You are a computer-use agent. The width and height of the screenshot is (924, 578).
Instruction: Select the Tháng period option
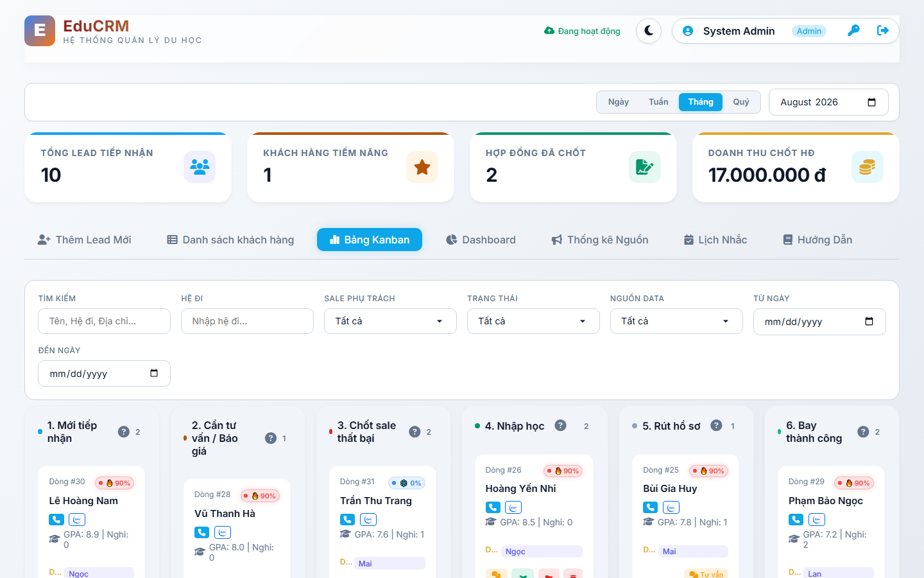click(x=701, y=102)
